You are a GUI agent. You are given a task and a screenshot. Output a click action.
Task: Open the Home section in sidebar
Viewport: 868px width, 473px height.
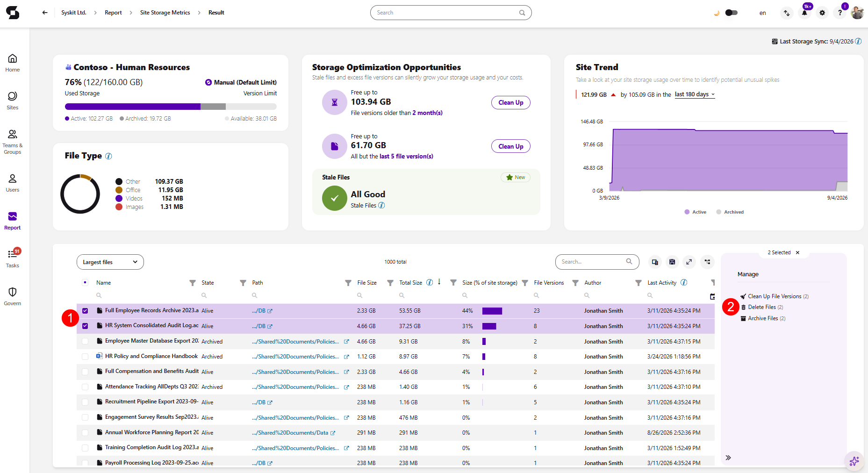tap(13, 63)
